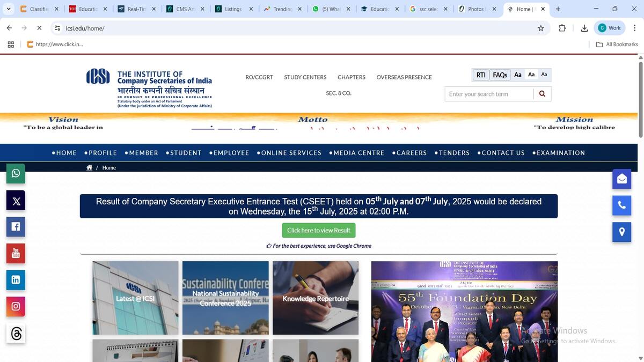Open the Instagram sidebar icon
This screenshot has width=644, height=362.
click(16, 306)
